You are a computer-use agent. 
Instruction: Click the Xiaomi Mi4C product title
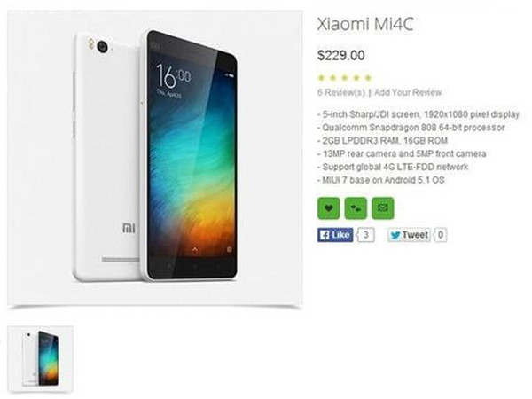[365, 24]
